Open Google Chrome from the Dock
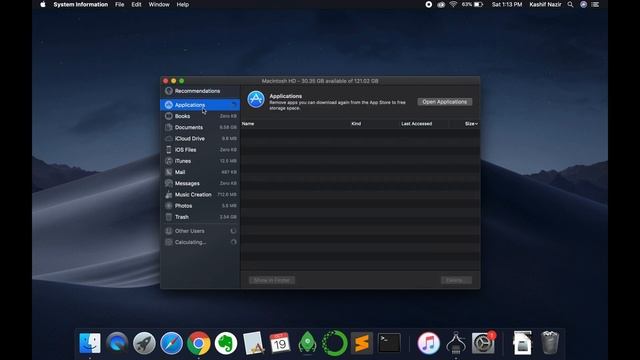Viewport: 640px width, 360px height. [x=199, y=343]
